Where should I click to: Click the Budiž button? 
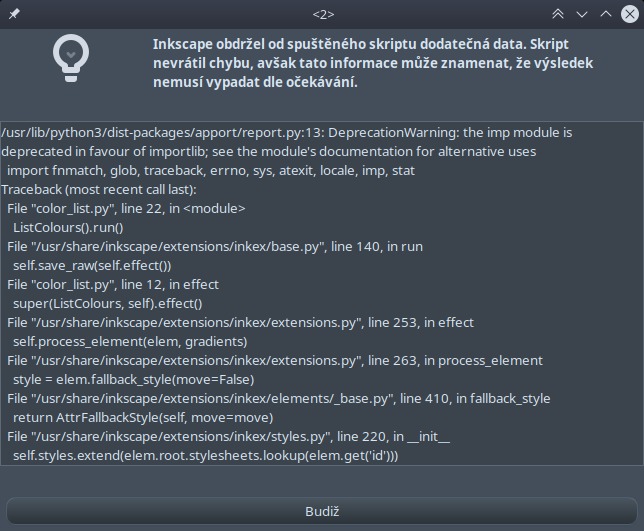322,511
